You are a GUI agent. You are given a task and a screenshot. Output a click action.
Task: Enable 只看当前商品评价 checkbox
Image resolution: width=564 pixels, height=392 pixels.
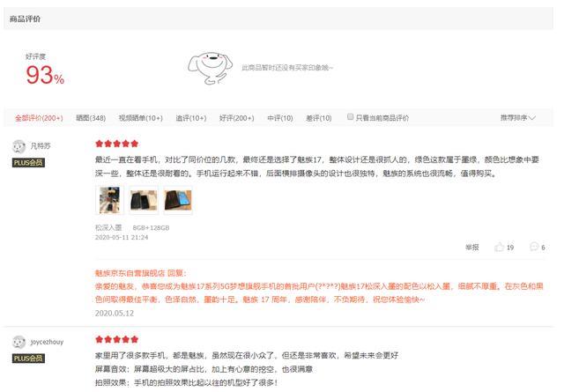[x=350, y=116]
